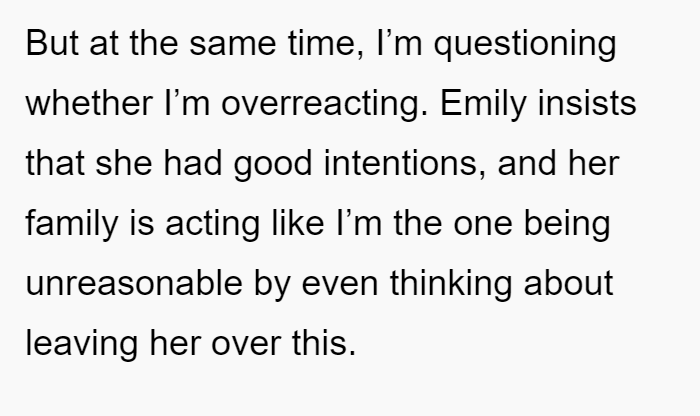Screen dimensions: 700x416
Task: Click the word "thinking" in the paragraph
Action: 451,285
